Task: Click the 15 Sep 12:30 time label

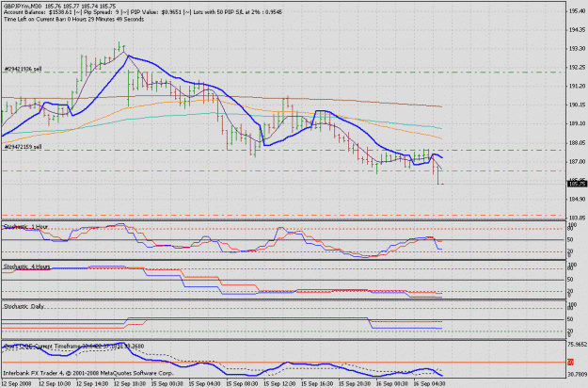Action: 279,384
